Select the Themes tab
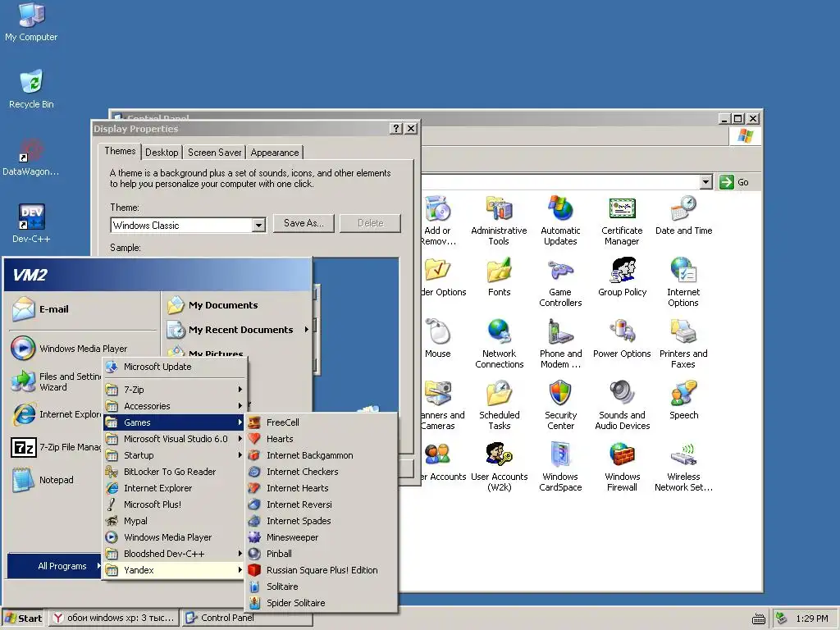 pos(120,151)
